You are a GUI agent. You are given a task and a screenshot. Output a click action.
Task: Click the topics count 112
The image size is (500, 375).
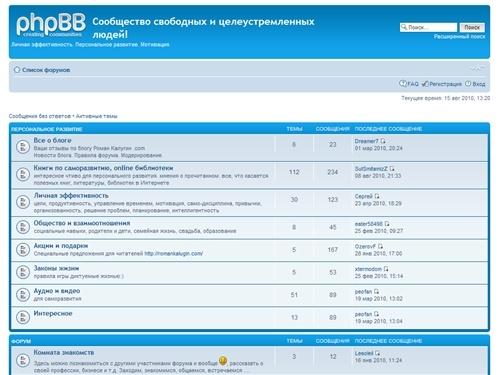(294, 172)
